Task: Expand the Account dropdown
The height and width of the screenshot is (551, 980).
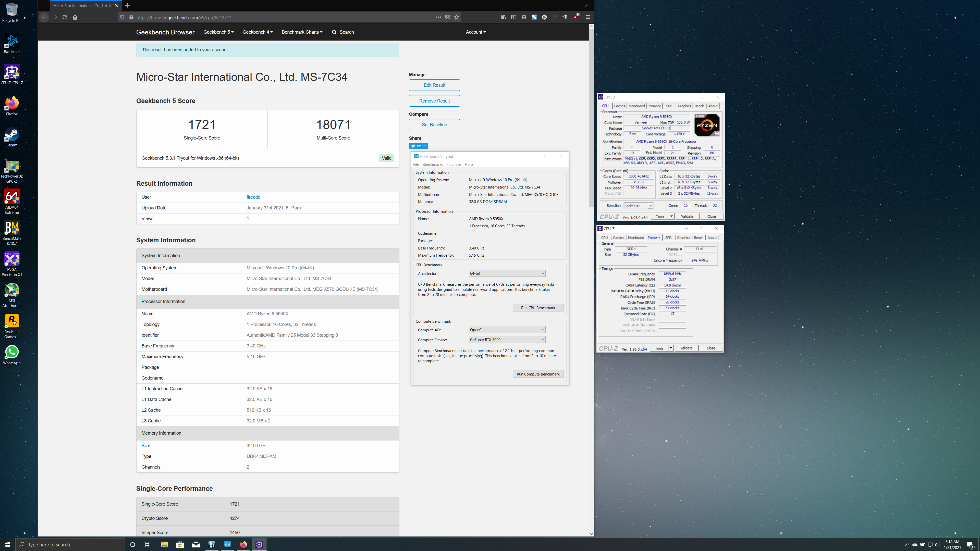Action: [x=475, y=32]
